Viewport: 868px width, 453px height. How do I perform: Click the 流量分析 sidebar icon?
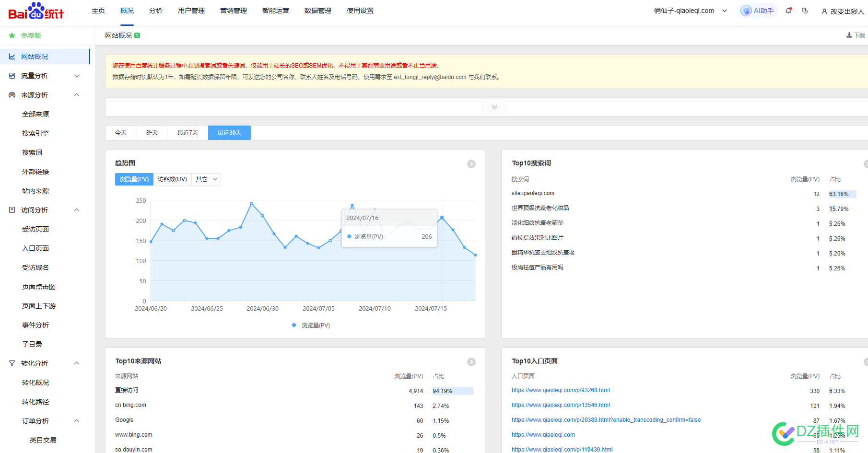(x=12, y=76)
